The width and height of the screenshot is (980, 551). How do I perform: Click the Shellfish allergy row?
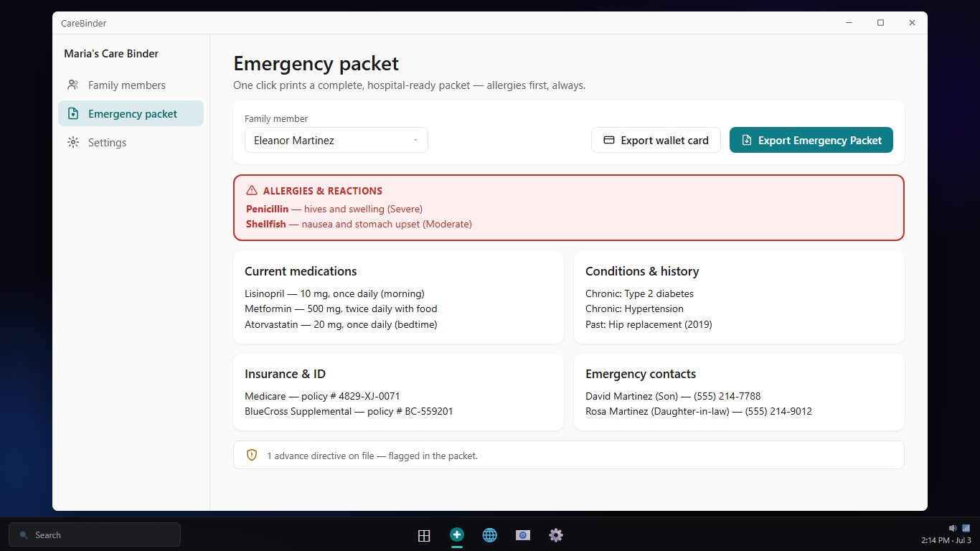click(x=359, y=224)
